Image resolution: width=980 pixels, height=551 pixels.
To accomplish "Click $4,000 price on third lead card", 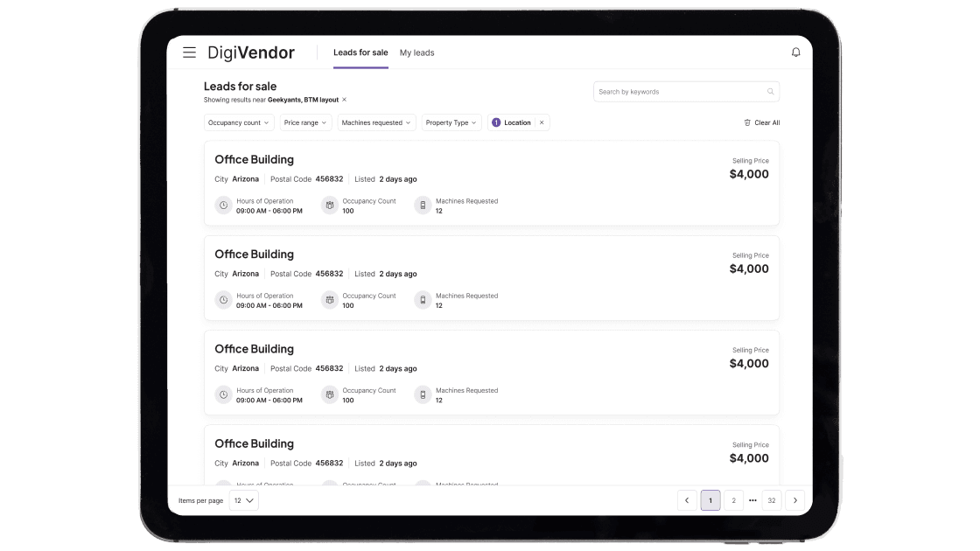I will click(749, 364).
